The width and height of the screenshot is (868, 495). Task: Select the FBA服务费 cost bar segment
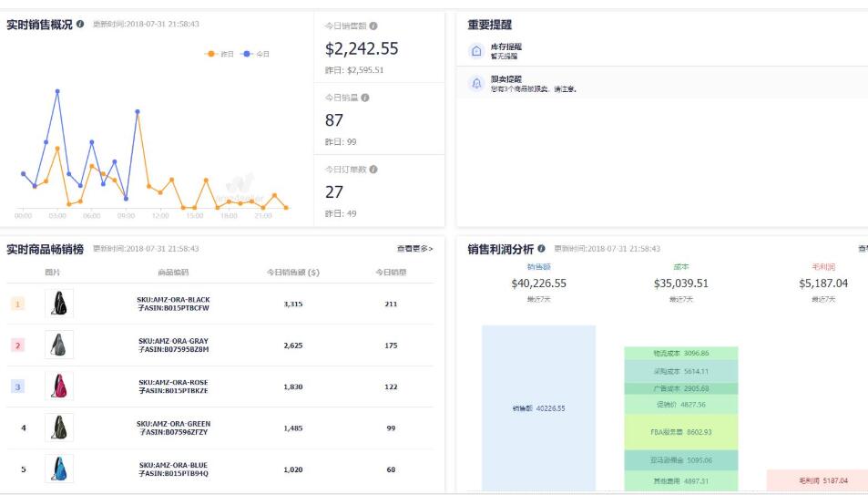pos(680,431)
